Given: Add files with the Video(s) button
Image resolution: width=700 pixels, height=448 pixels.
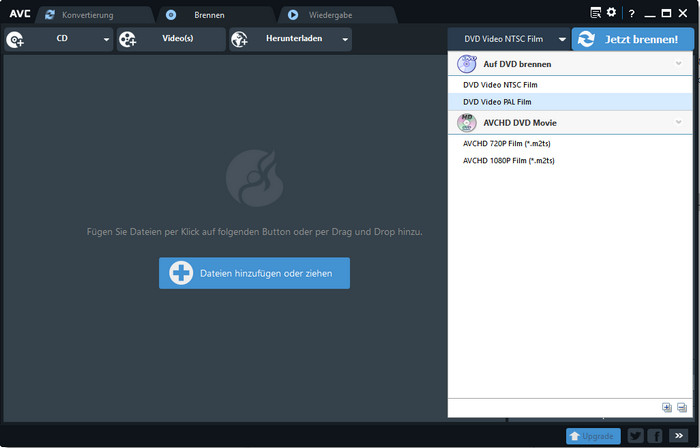Looking at the screenshot, I should pyautogui.click(x=171, y=39).
